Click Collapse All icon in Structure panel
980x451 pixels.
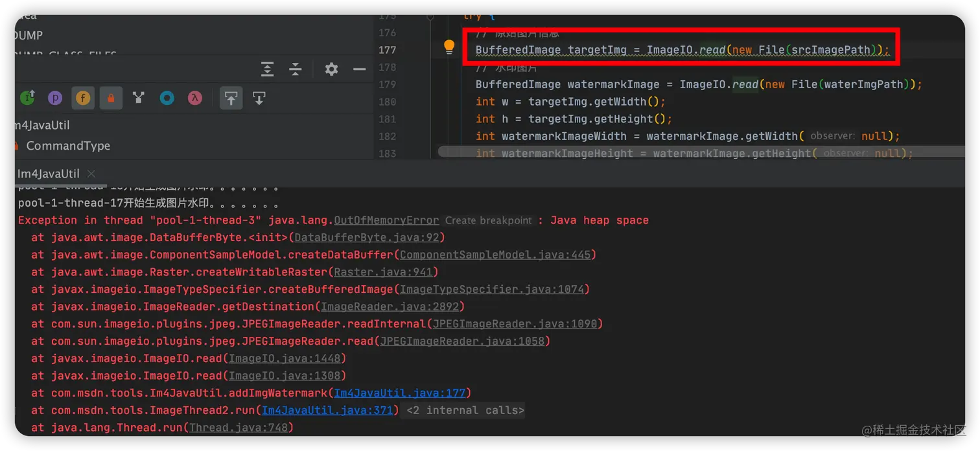point(295,69)
